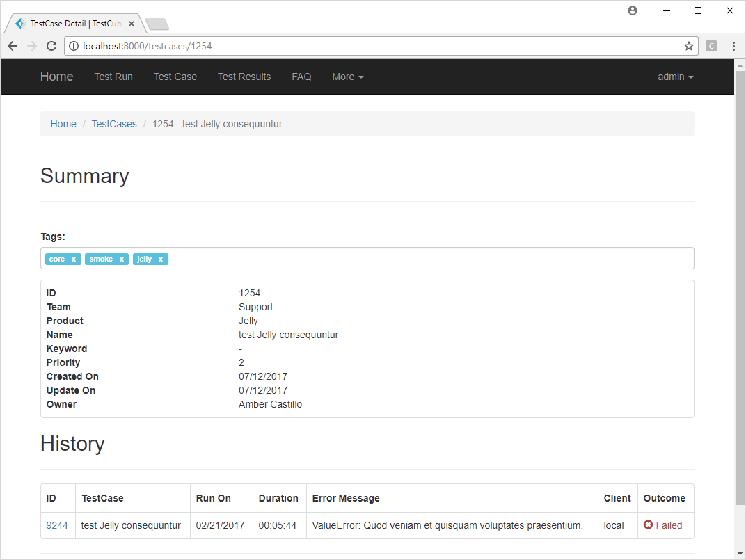Click the Outcome column header
Viewport: 746px width, 560px height.
tap(665, 498)
